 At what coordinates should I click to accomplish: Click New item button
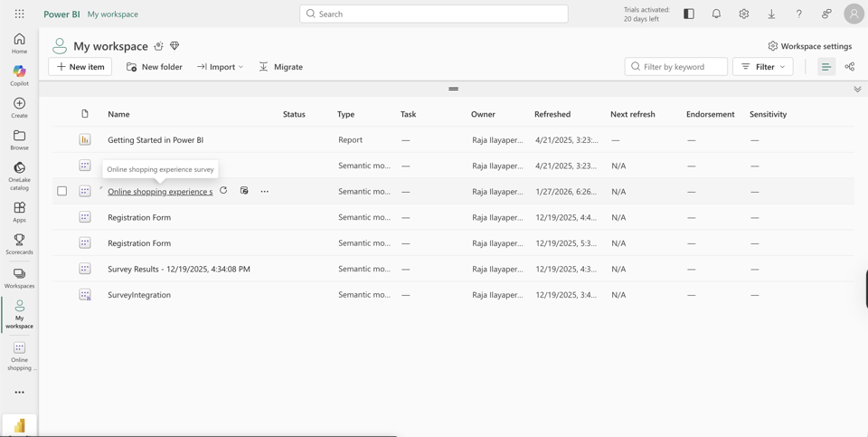pyautogui.click(x=80, y=66)
